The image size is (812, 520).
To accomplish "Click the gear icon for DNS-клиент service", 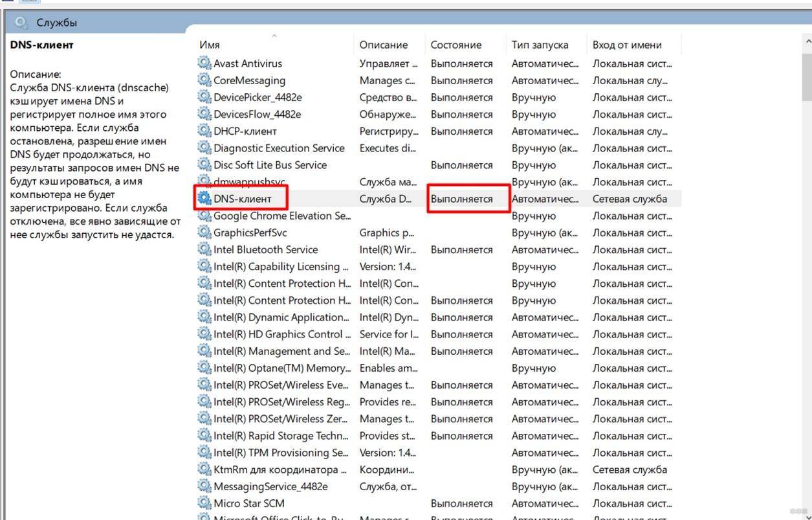I will point(204,199).
